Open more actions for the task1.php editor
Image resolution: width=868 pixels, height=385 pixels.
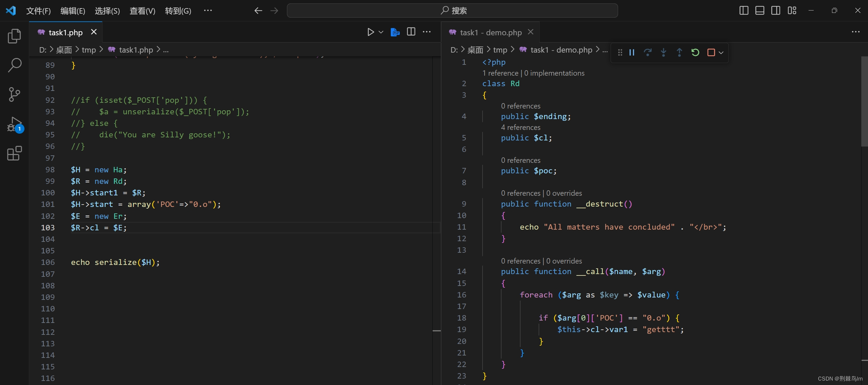pos(427,32)
